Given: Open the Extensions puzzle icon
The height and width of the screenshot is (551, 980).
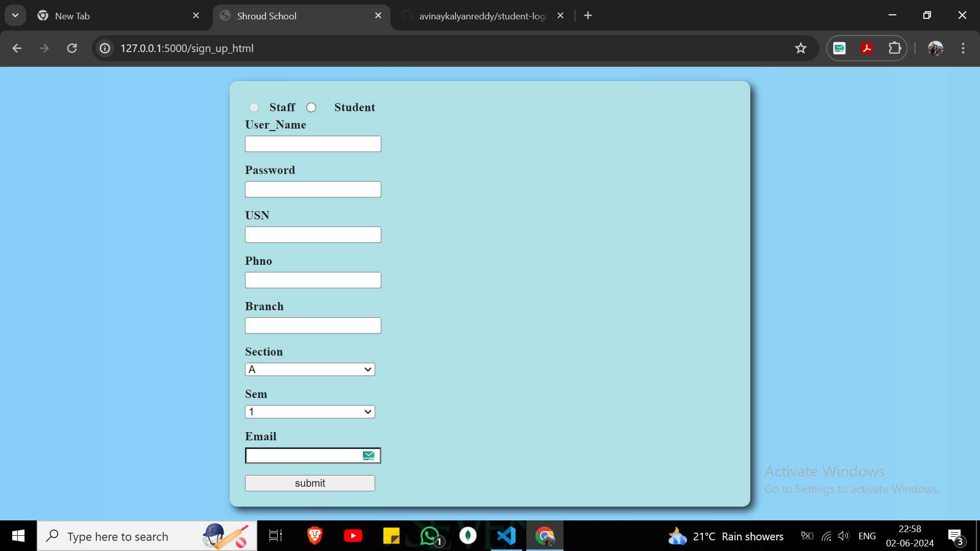Looking at the screenshot, I should (x=894, y=48).
